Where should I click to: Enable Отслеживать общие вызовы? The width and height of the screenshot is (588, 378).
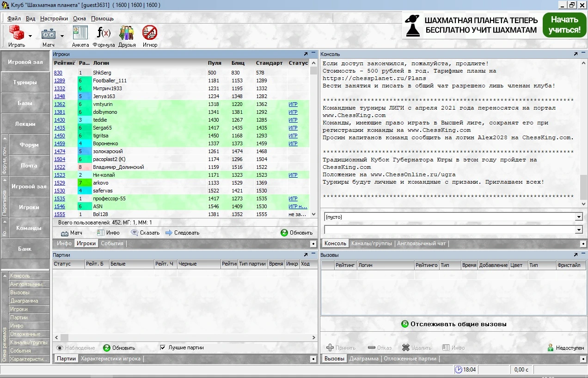tap(453, 324)
